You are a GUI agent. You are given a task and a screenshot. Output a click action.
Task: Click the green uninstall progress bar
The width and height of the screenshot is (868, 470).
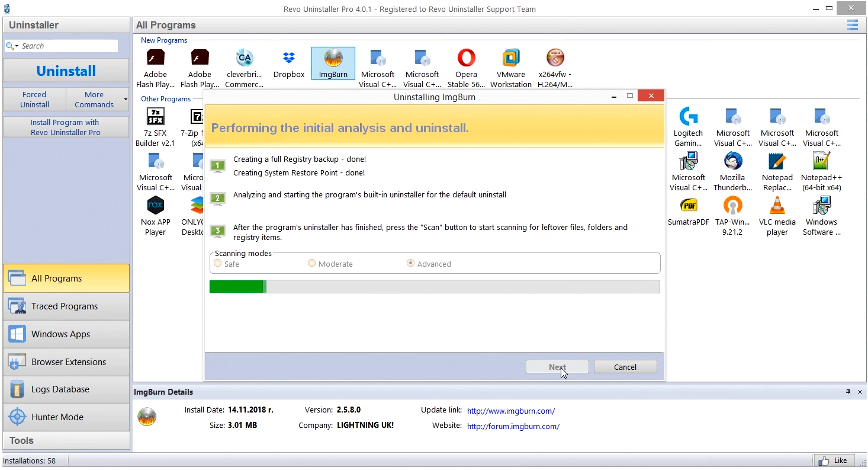pyautogui.click(x=435, y=287)
